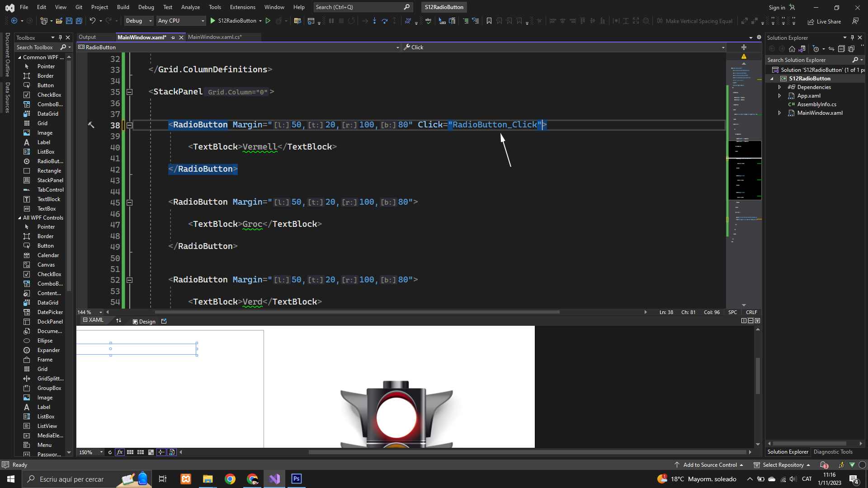868x488 pixels.
Task: Expand the Dependencies node
Action: coord(779,87)
